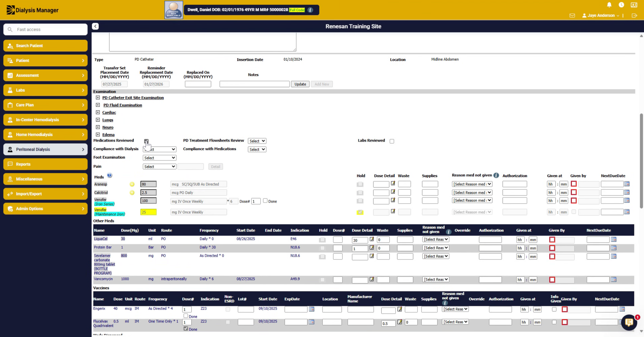The width and height of the screenshot is (644, 337).
Task: Toggle the Done checkbox for Flucelvax Quadrivalent
Action: pos(186,328)
